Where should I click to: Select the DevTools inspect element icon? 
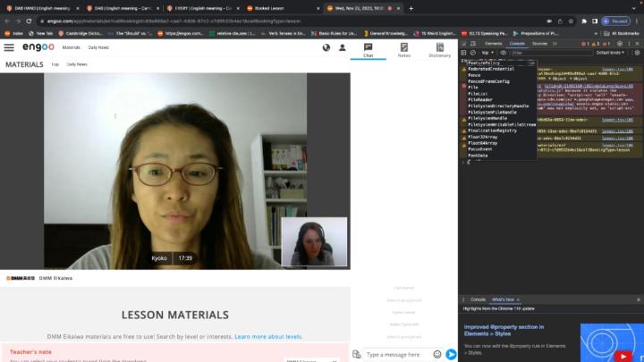pos(463,44)
